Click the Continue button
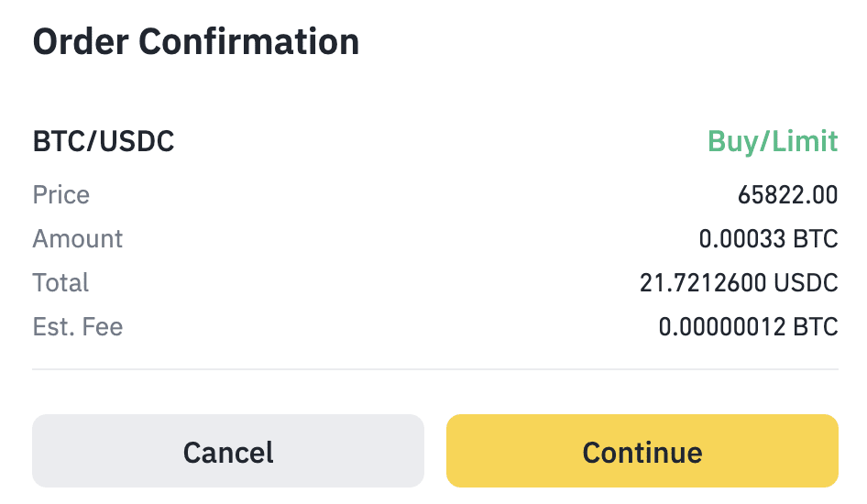This screenshot has width=867, height=504. tap(642, 452)
